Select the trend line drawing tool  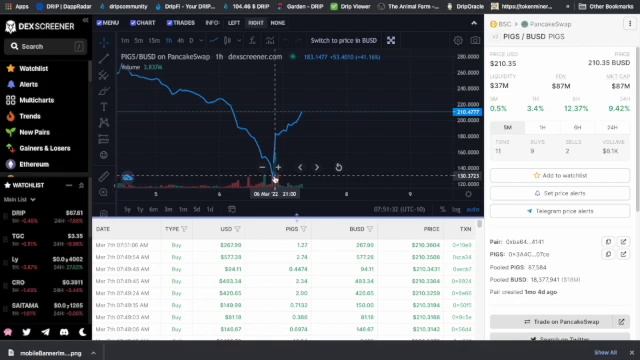[x=104, y=59]
